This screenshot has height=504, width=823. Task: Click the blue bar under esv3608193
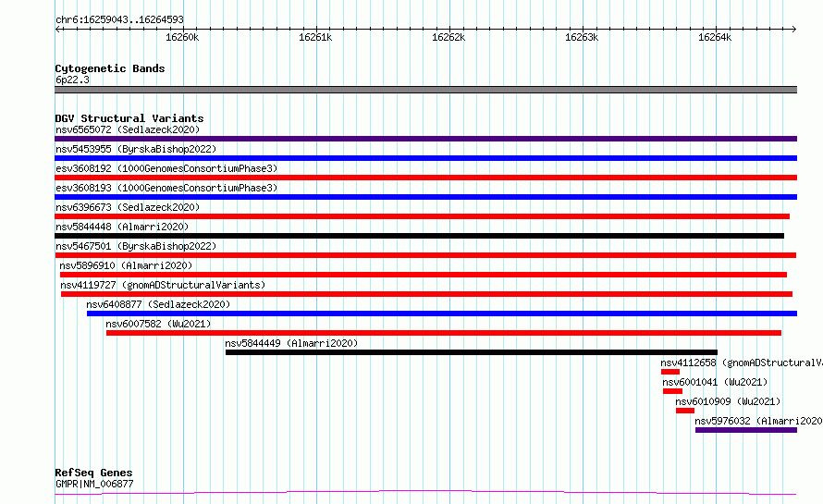tap(425, 197)
